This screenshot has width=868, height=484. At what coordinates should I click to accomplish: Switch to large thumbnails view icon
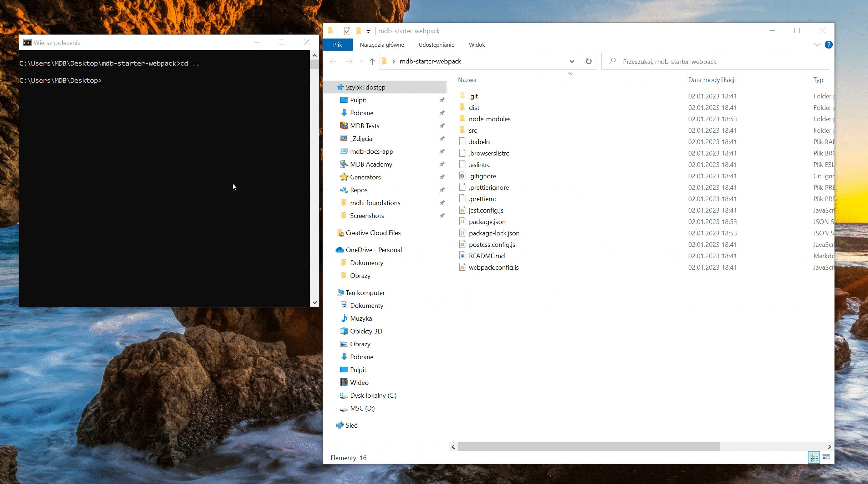click(826, 457)
